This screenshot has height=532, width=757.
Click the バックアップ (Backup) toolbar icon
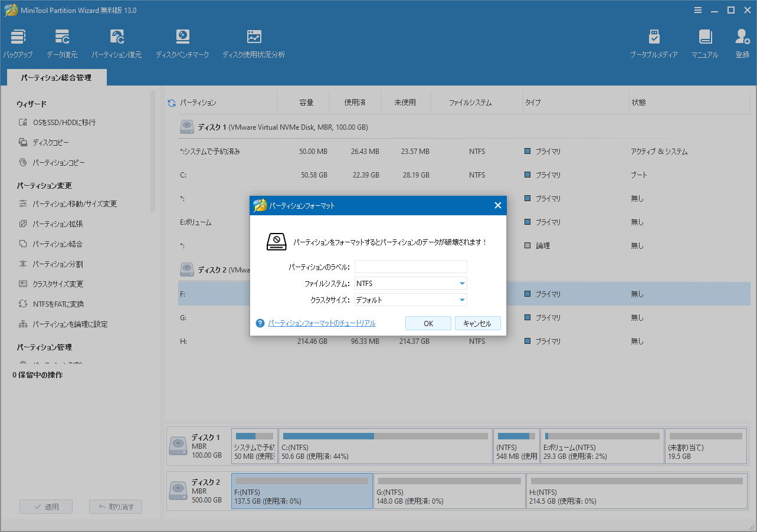[18, 43]
